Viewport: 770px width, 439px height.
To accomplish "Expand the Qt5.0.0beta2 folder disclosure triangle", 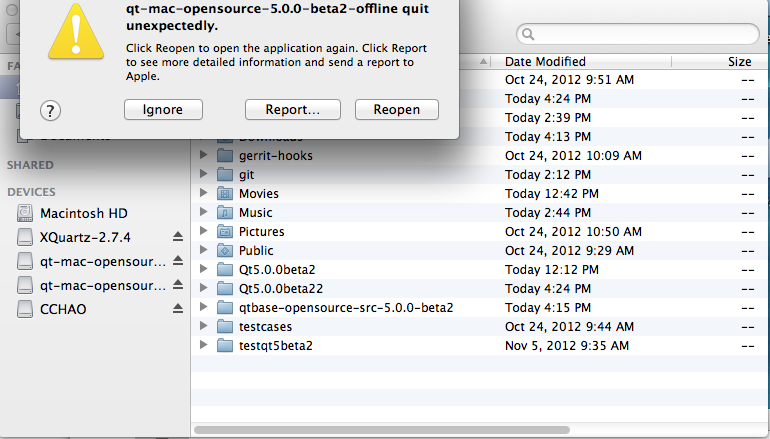I will [x=204, y=270].
